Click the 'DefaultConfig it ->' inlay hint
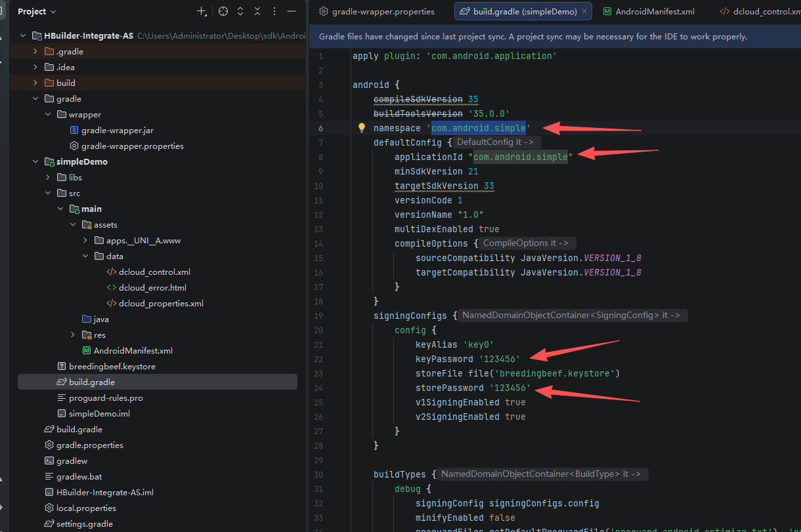The width and height of the screenshot is (801, 532). [496, 142]
